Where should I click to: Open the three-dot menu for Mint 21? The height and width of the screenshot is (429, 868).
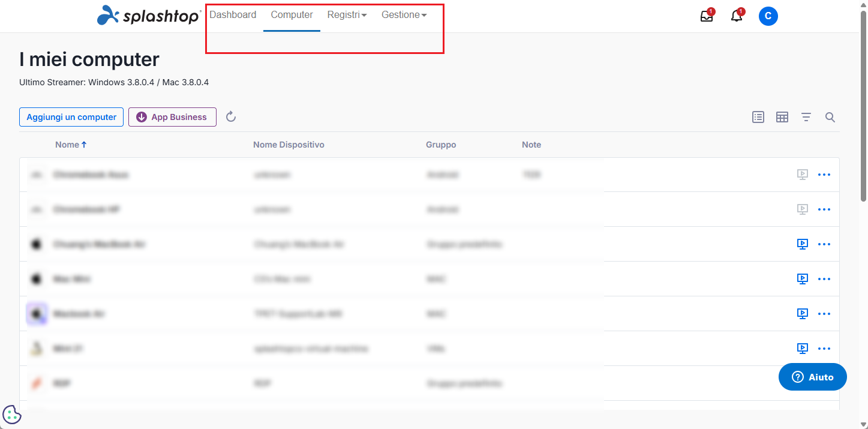tap(824, 349)
